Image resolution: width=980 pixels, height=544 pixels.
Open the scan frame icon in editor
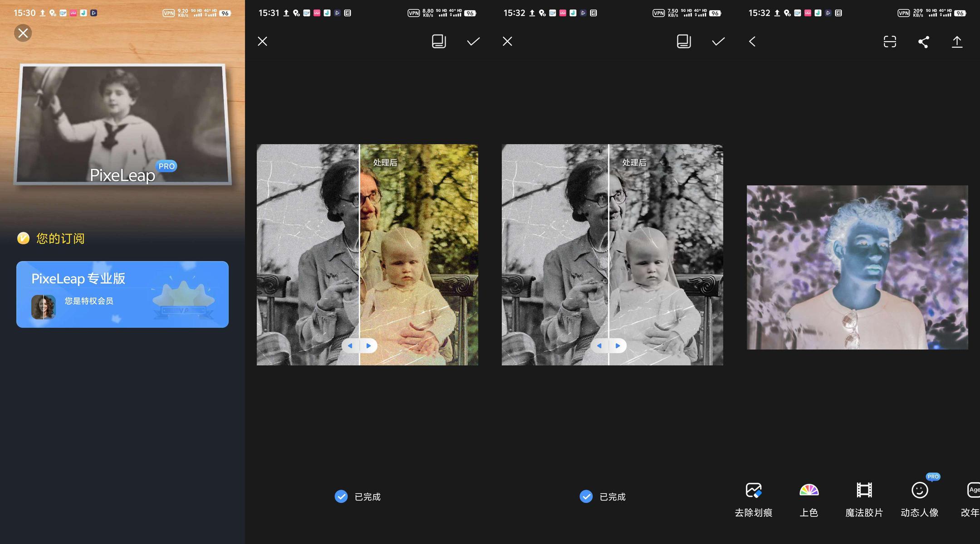pyautogui.click(x=890, y=42)
